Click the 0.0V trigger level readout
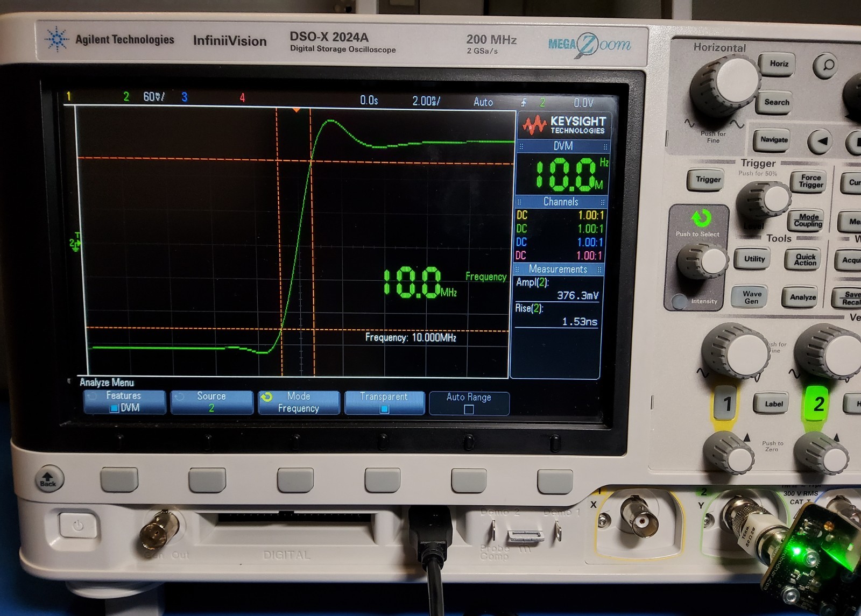 583,103
